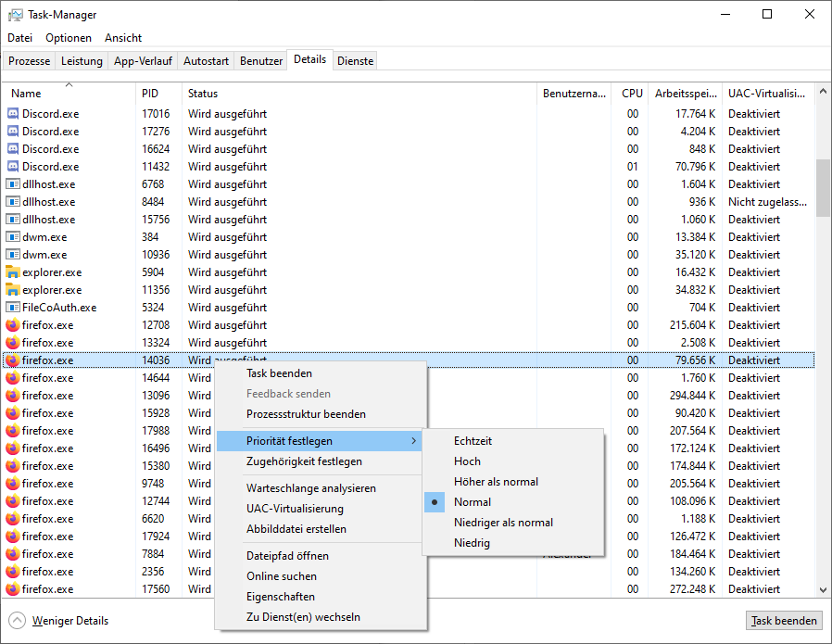Click Discord icon for PID 16624
Image resolution: width=832 pixels, height=644 pixels.
coord(13,148)
